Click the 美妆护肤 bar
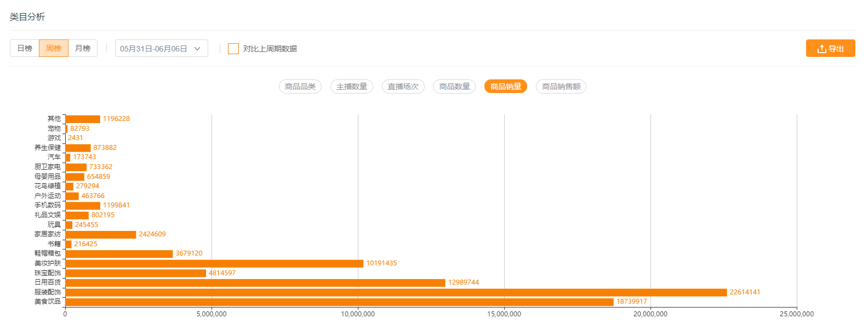868x336 pixels. pos(214,263)
